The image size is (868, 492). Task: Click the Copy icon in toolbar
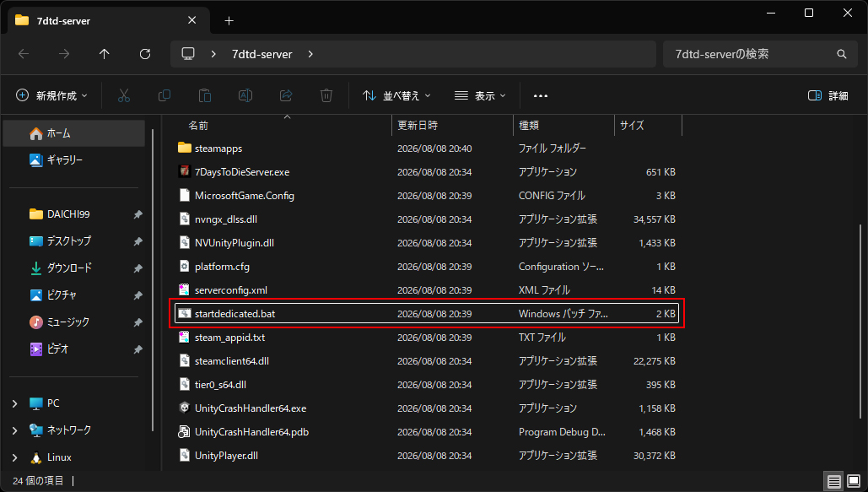164,96
